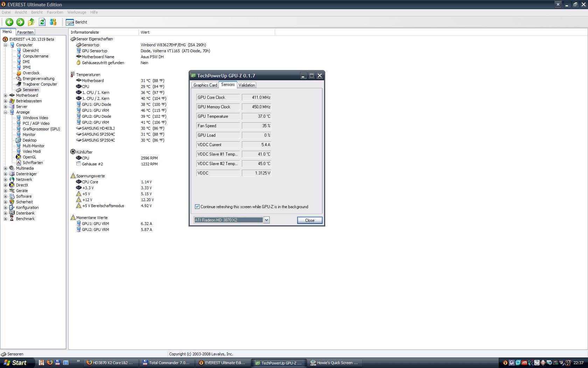Expand the Server tree node

point(5,107)
